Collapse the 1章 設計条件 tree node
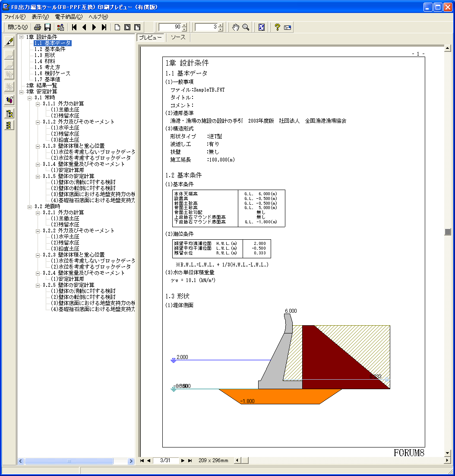 (x=22, y=37)
